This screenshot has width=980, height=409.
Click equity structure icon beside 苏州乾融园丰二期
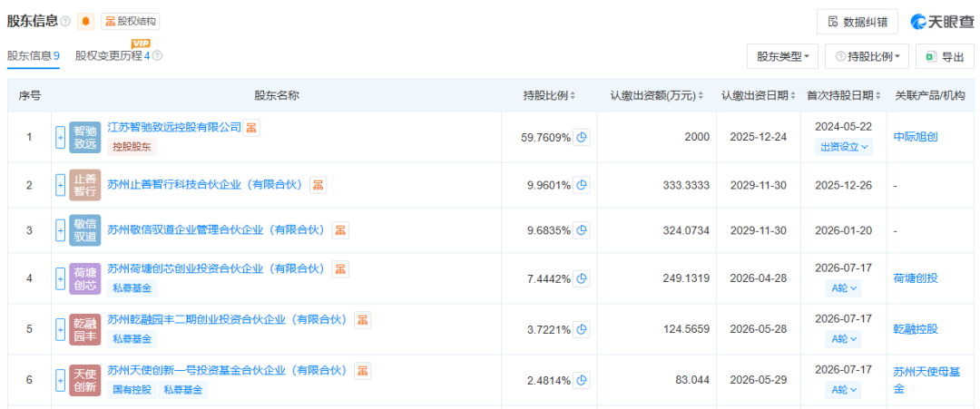point(363,320)
